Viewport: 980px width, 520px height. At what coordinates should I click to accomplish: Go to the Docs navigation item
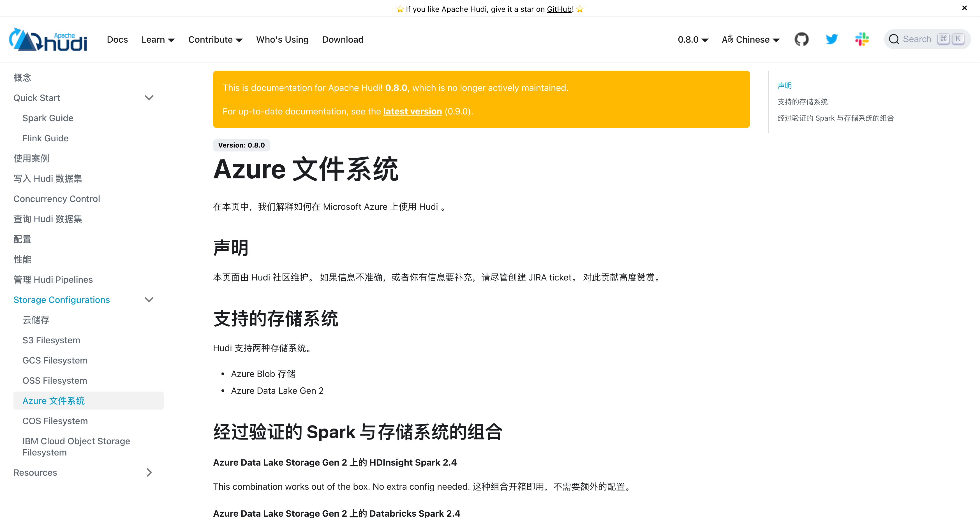pos(117,39)
